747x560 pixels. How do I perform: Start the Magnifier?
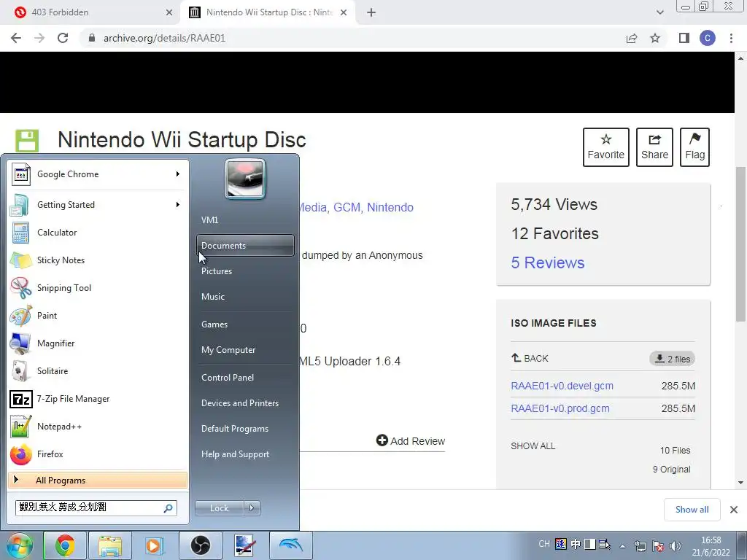tap(98, 343)
